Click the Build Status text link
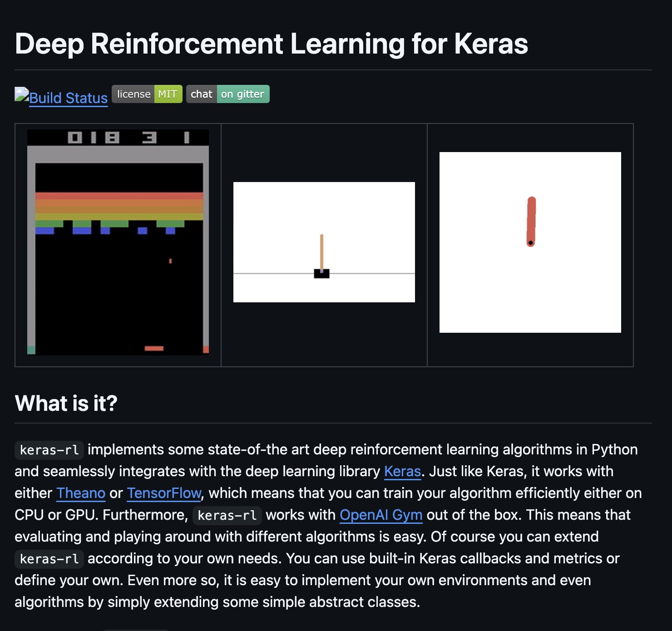Image resolution: width=672 pixels, height=631 pixels. (x=68, y=98)
